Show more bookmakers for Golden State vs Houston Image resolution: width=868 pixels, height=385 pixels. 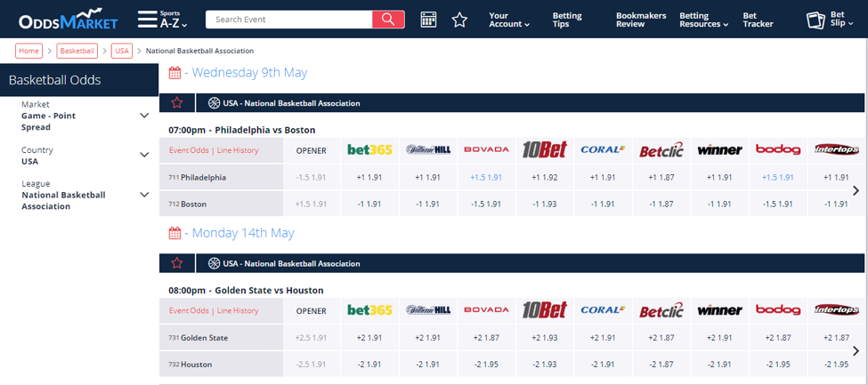[x=856, y=350]
